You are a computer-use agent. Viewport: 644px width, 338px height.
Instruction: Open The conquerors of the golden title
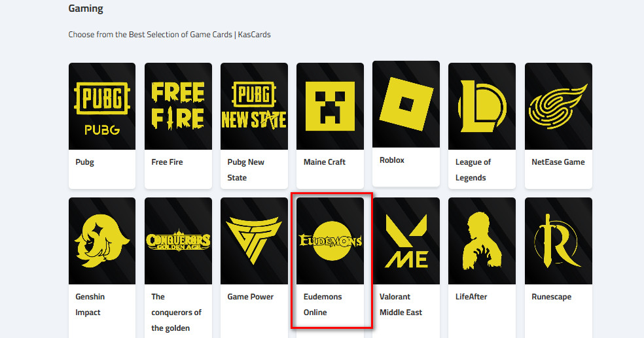click(176, 312)
